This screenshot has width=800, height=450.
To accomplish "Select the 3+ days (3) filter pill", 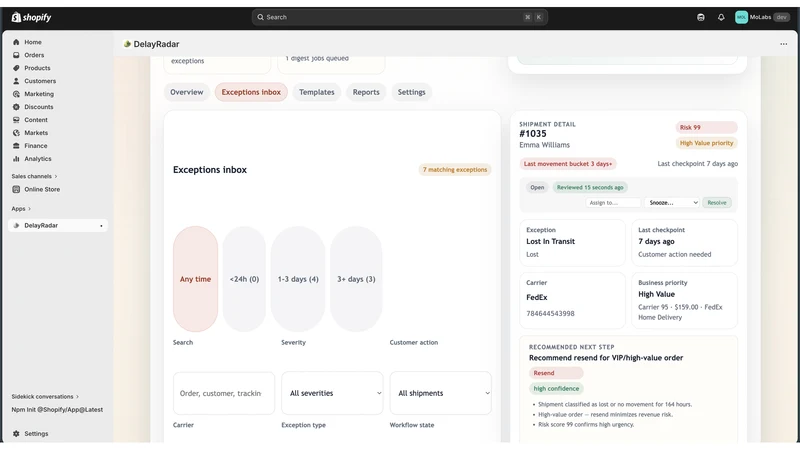I will tap(356, 279).
